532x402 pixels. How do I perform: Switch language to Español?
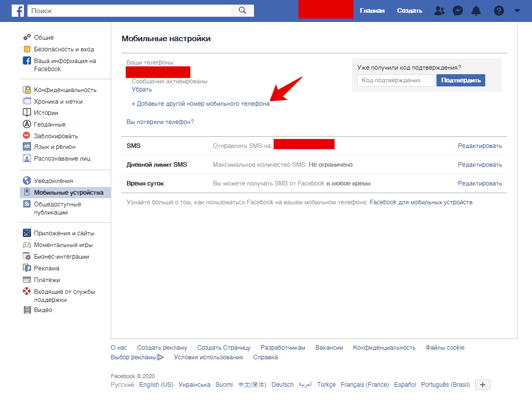click(405, 385)
